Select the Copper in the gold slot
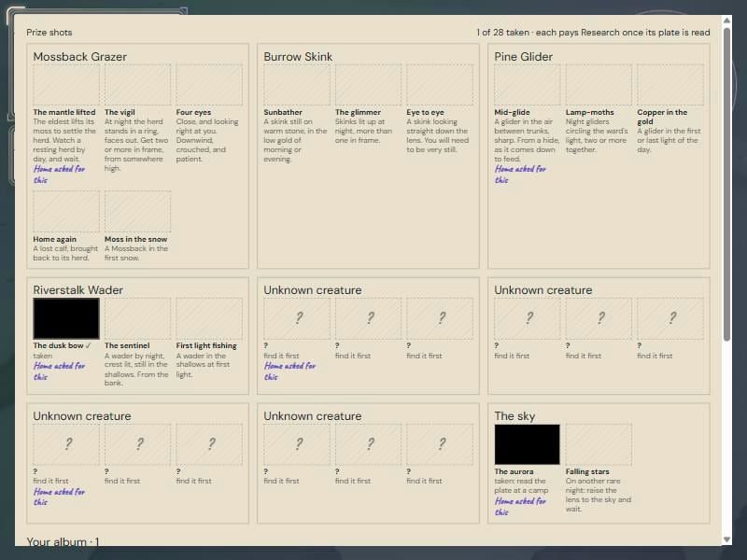 click(x=670, y=85)
